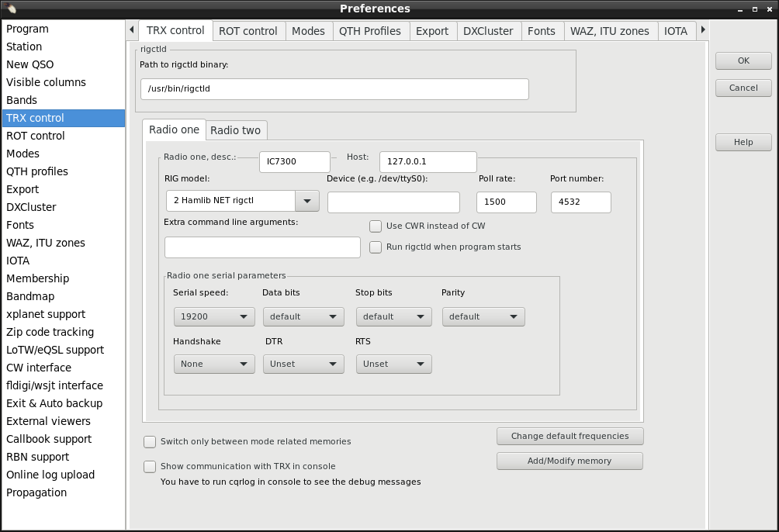Open the Fonts tab

tap(542, 31)
